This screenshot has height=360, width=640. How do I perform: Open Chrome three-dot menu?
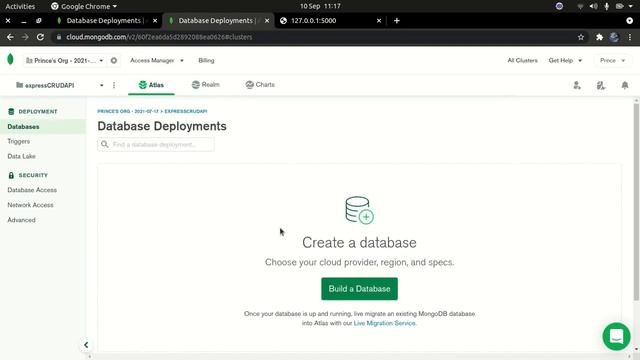click(630, 37)
